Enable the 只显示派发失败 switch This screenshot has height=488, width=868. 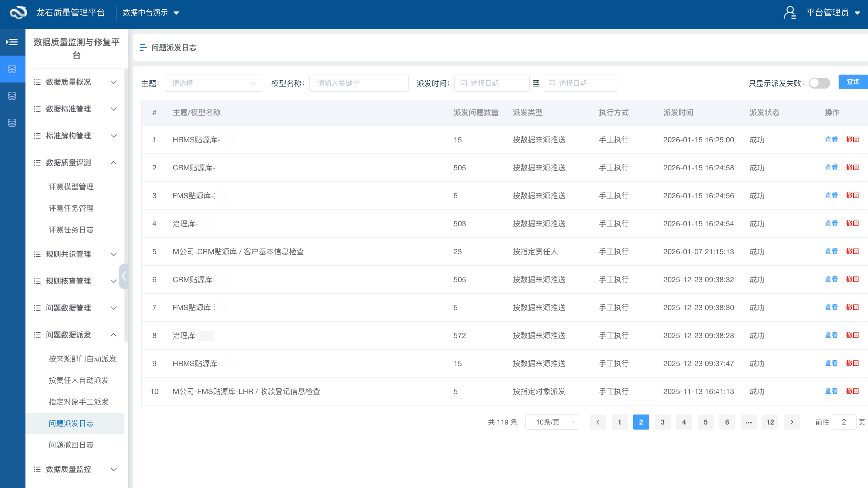(x=819, y=83)
